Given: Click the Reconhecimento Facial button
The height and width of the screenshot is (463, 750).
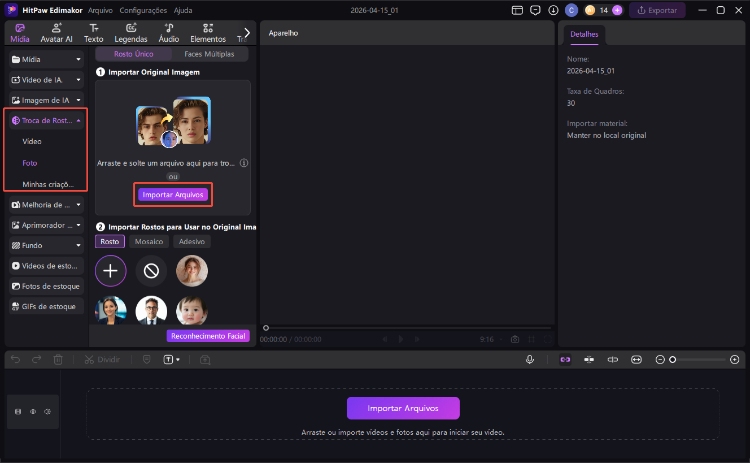Looking at the screenshot, I should pos(207,336).
